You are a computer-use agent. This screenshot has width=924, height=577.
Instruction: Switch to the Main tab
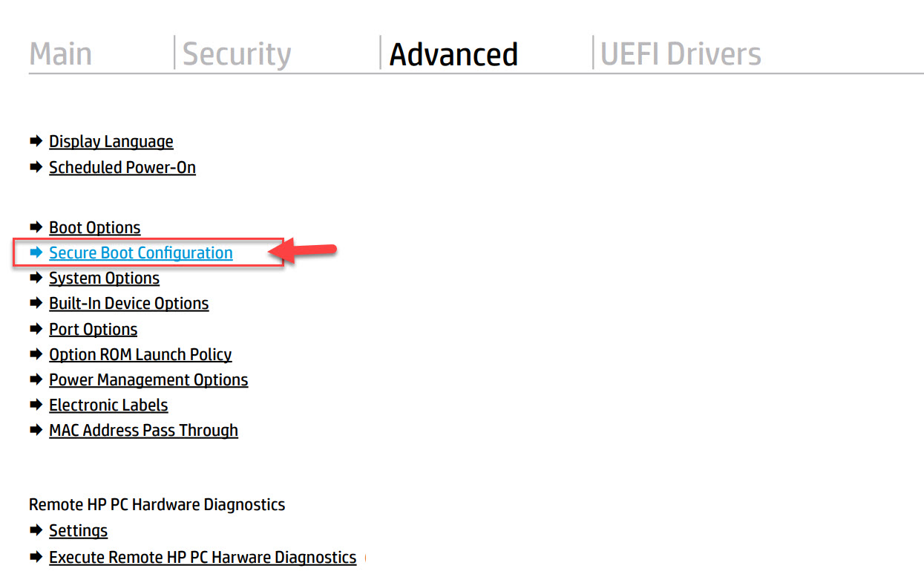point(60,54)
